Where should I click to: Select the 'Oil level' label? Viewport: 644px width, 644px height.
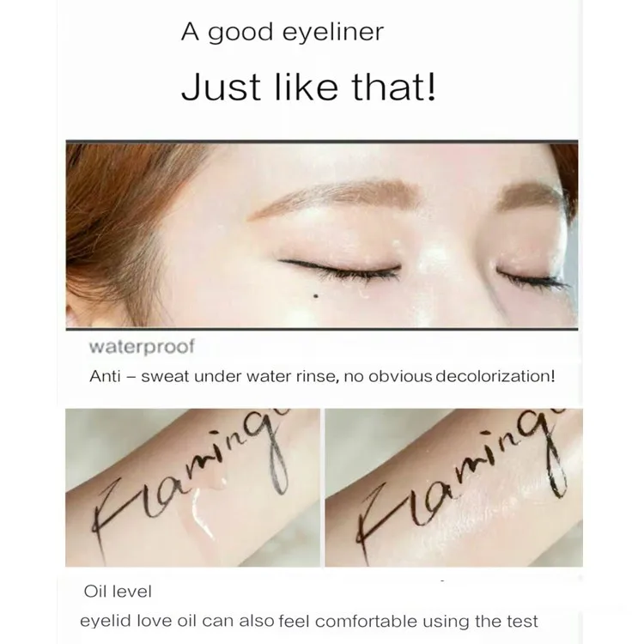[118, 592]
